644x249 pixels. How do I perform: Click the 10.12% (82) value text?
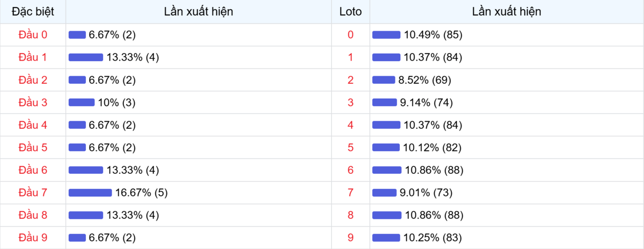(433, 148)
